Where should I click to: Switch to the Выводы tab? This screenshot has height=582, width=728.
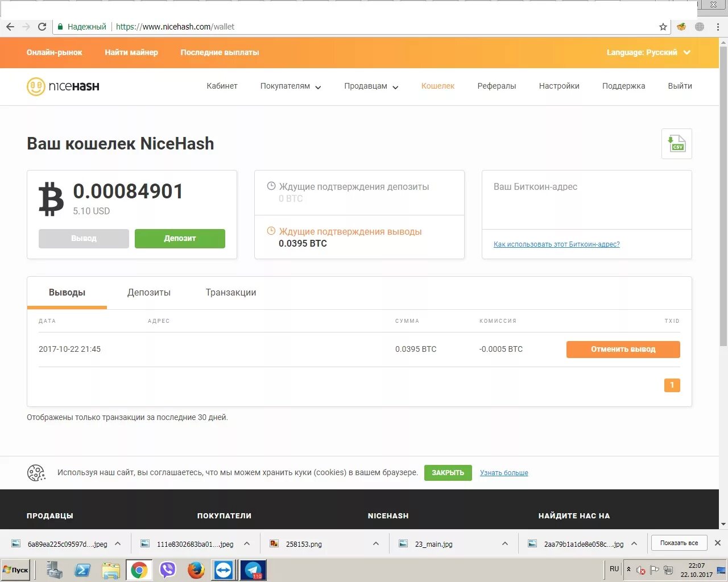click(67, 293)
